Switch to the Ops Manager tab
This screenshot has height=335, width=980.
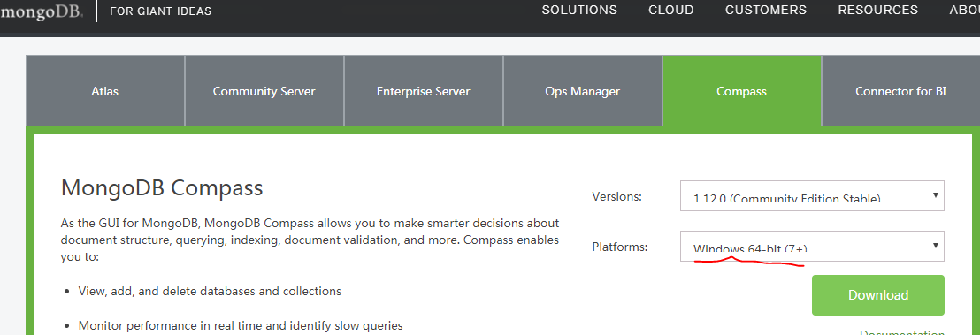583,91
